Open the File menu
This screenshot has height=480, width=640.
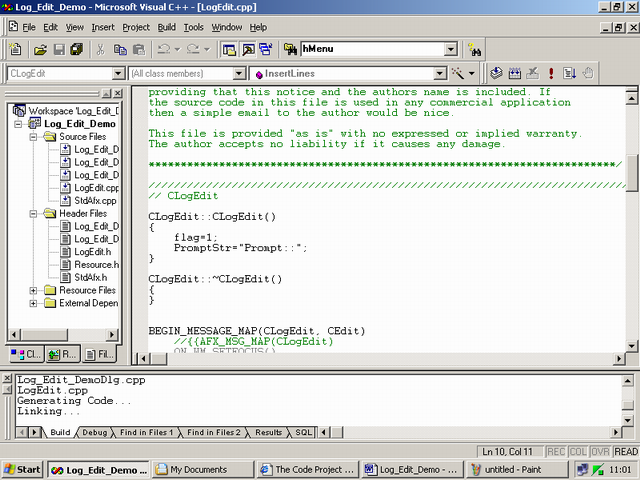29,27
